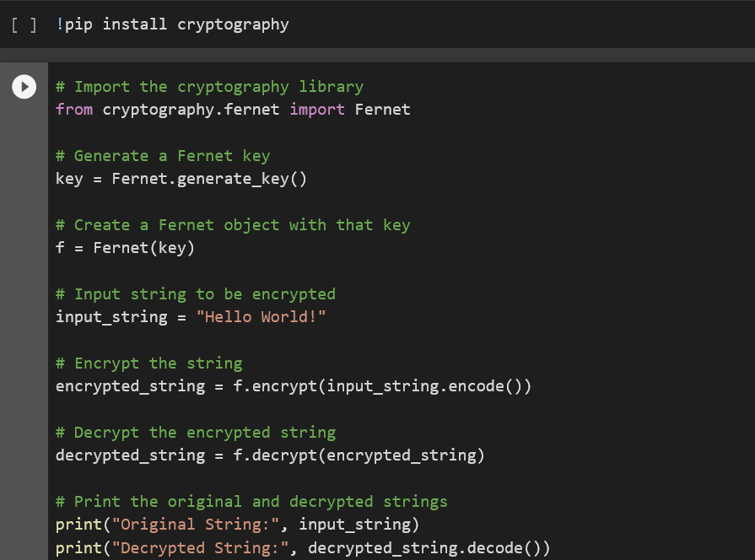The width and height of the screenshot is (755, 560).
Task: Click the empty run brackets of pip cell
Action: 24,24
